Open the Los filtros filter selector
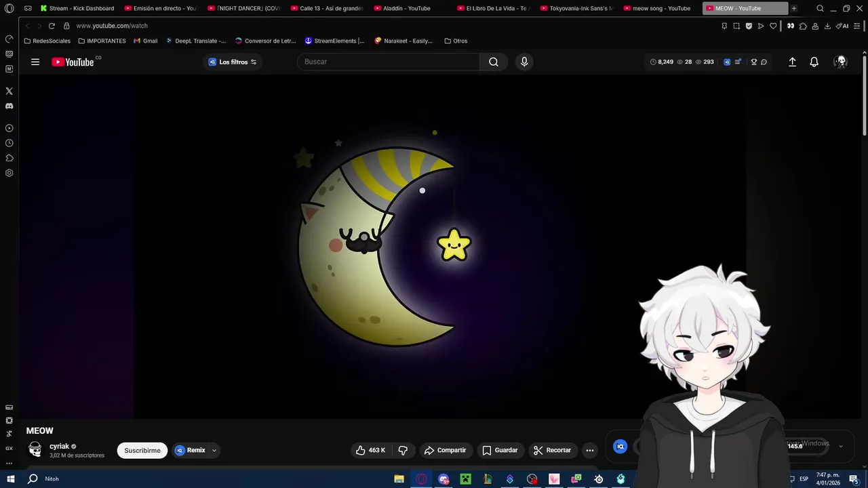This screenshot has height=488, width=868. pyautogui.click(x=233, y=62)
